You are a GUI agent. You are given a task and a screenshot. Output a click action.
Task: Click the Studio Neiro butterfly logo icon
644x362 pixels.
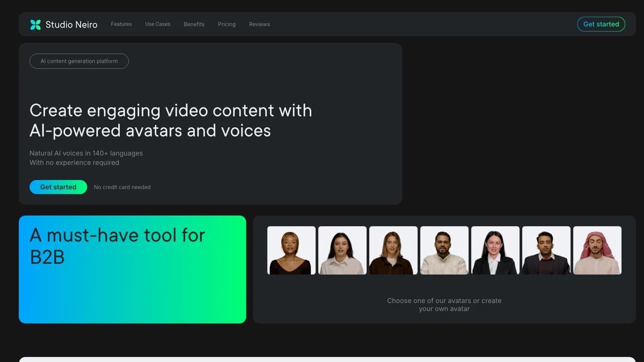(35, 25)
